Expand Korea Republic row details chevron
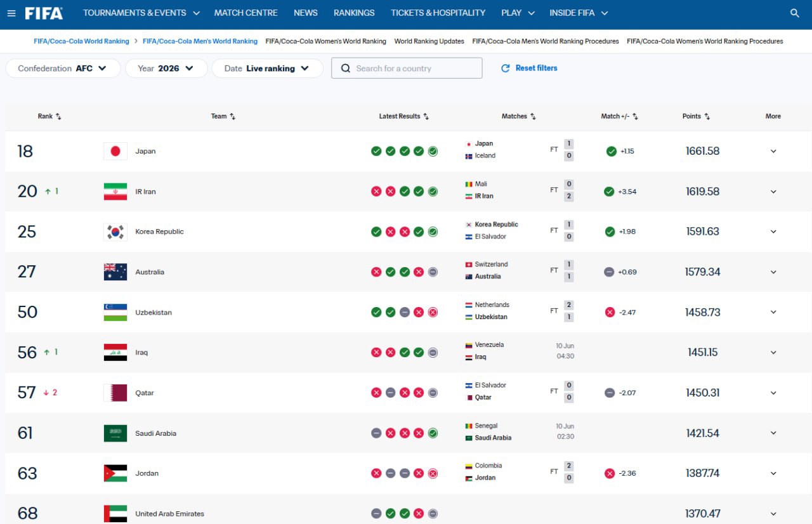The height and width of the screenshot is (524, 812). tap(773, 232)
